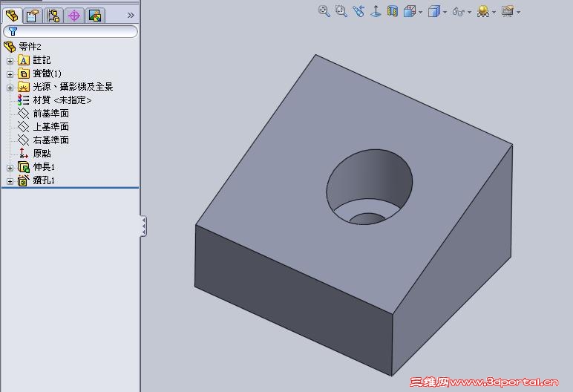Click the View Orientation cube icon
The image size is (573, 392).
[x=410, y=12]
